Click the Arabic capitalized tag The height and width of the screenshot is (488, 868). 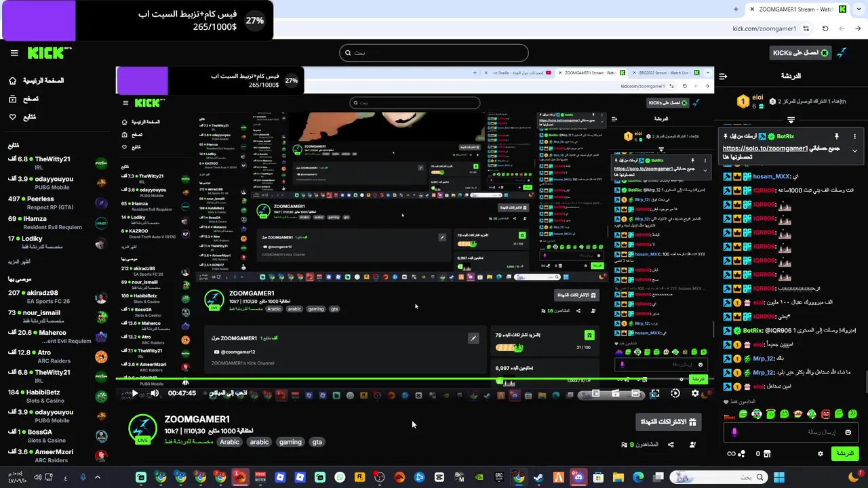[x=229, y=442]
